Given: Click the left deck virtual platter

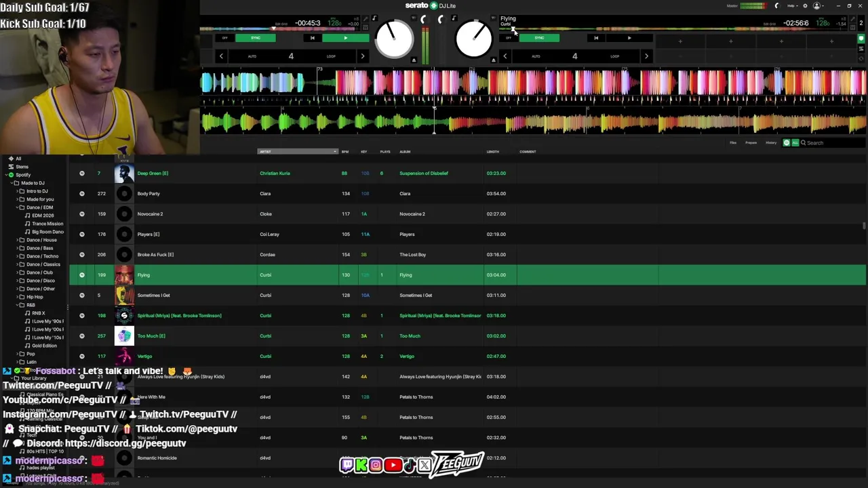Looking at the screenshot, I should click(x=394, y=38).
